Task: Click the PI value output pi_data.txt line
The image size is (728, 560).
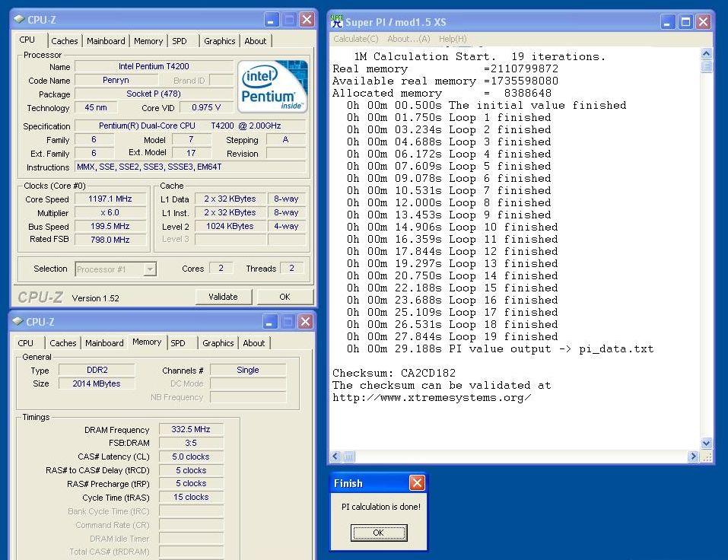Action: click(x=500, y=348)
